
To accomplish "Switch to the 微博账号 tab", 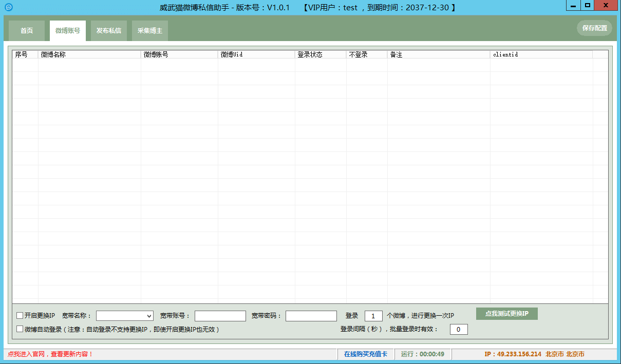I will (68, 31).
